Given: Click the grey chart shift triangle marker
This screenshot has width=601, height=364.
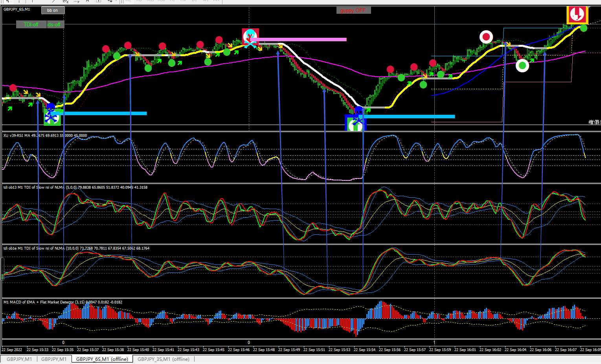Looking at the screenshot, I should click(589, 7).
